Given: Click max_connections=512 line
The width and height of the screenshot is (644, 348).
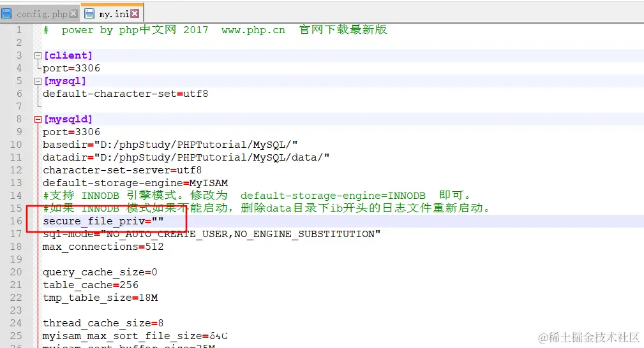Looking at the screenshot, I should pyautogui.click(x=103, y=247).
